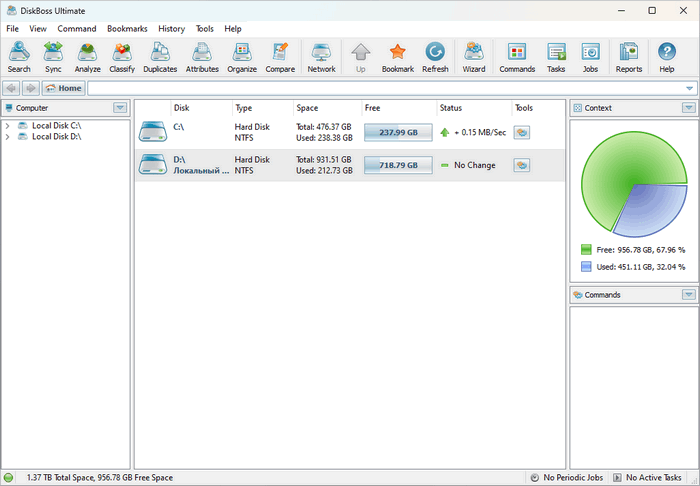Click the Search toolbar icon
The image size is (700, 486).
tap(19, 57)
